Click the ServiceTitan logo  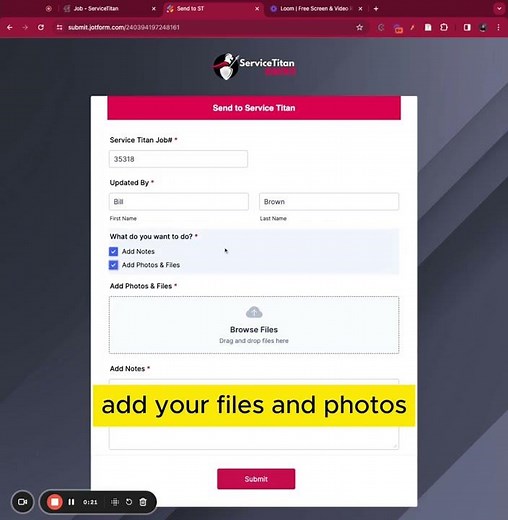(x=254, y=66)
